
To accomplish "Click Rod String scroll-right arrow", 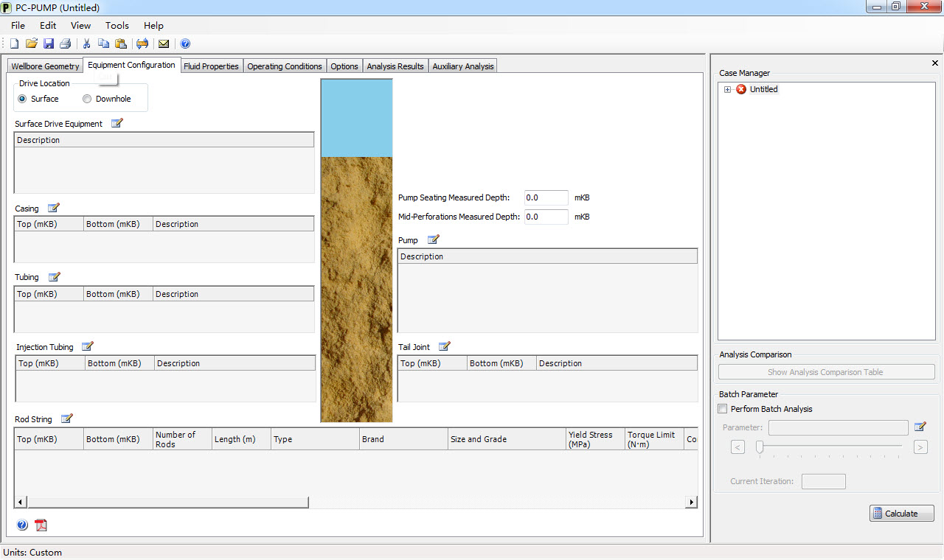I will pos(691,502).
